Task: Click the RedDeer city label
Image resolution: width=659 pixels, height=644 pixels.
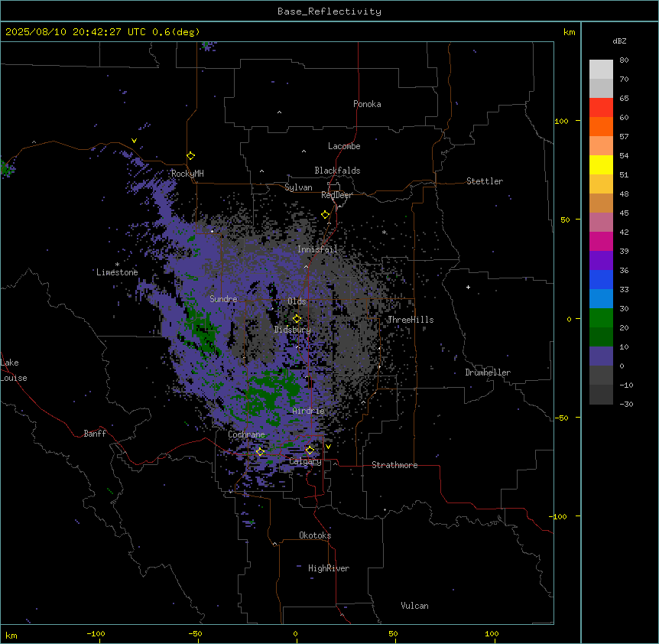Action: [x=336, y=195]
